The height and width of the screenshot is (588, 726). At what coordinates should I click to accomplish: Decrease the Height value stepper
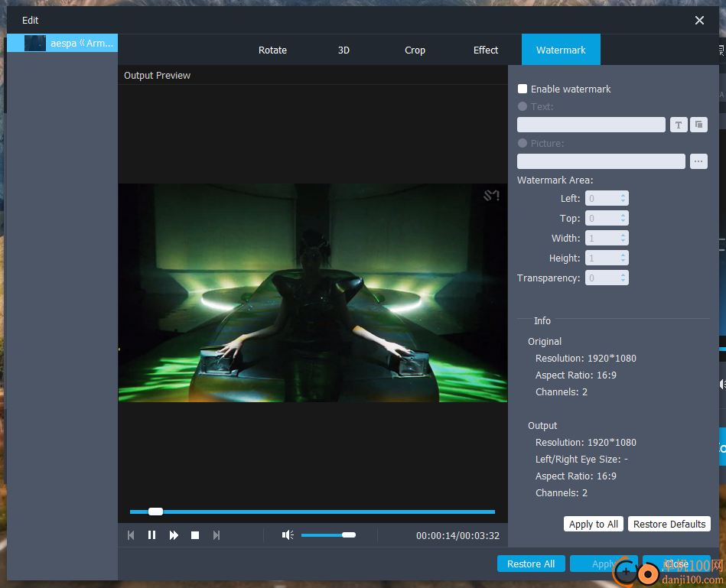[x=623, y=261]
